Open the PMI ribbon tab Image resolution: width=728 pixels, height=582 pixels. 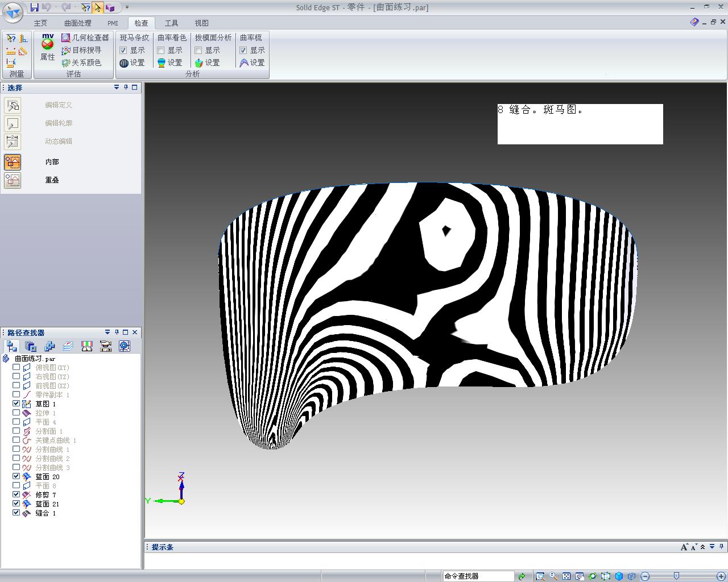113,23
